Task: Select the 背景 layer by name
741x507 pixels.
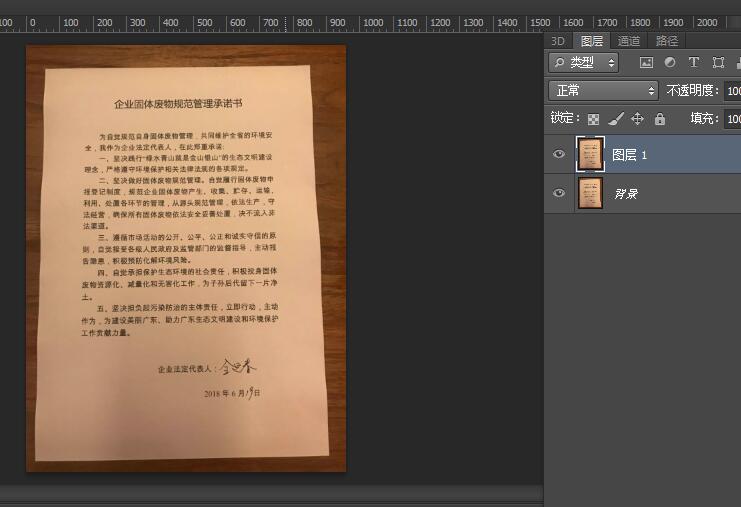Action: 629,193
